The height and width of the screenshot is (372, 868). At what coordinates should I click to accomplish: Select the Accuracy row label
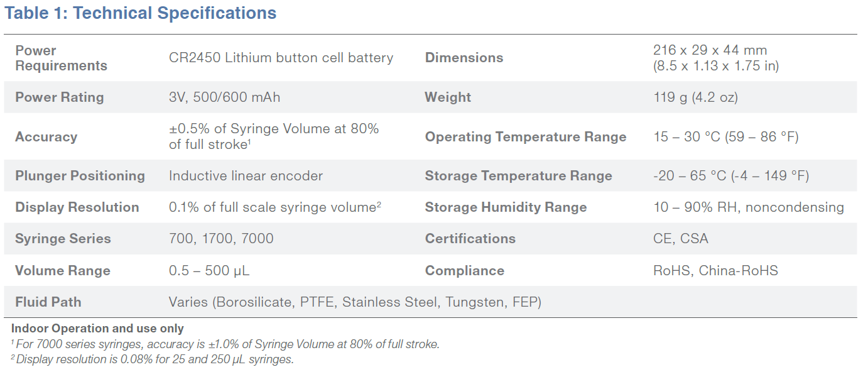pos(46,137)
